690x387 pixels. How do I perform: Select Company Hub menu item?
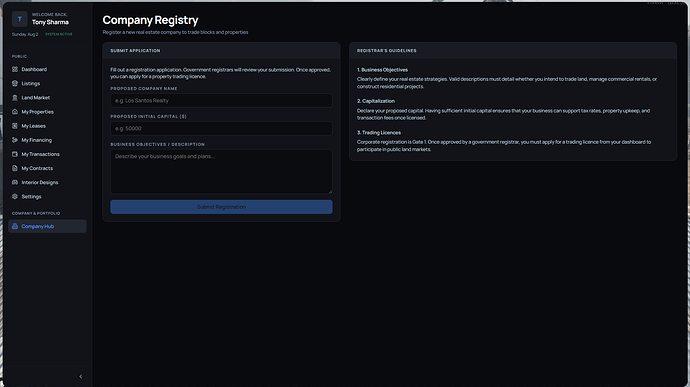coord(47,226)
